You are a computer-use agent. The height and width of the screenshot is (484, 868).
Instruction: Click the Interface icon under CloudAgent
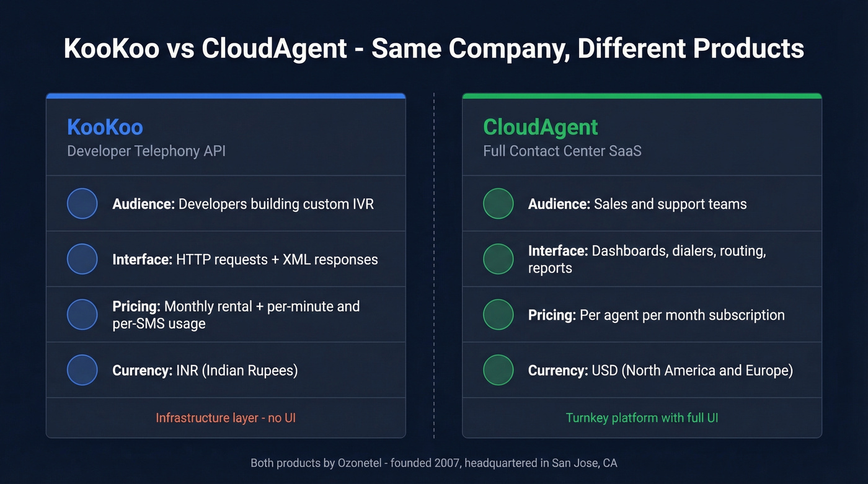click(498, 259)
